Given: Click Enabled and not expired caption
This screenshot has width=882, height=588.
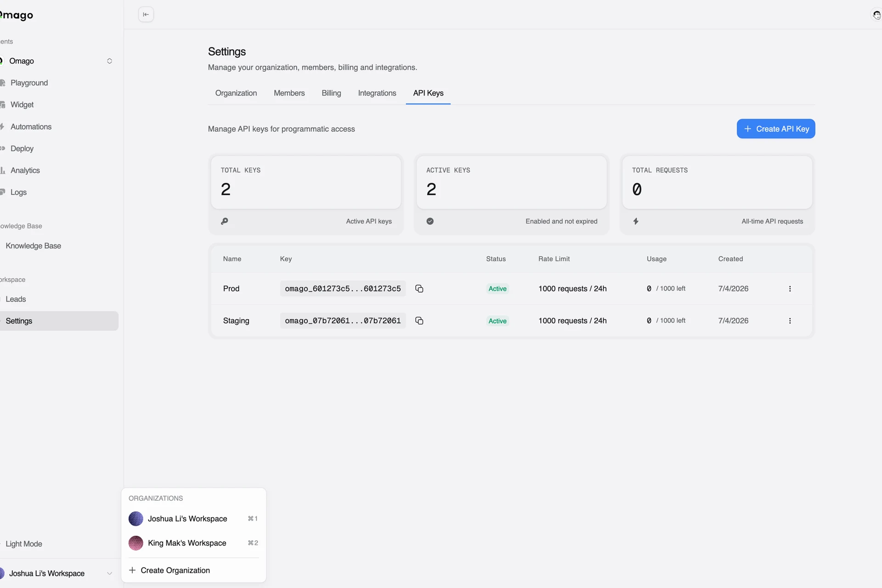Looking at the screenshot, I should click(x=561, y=221).
